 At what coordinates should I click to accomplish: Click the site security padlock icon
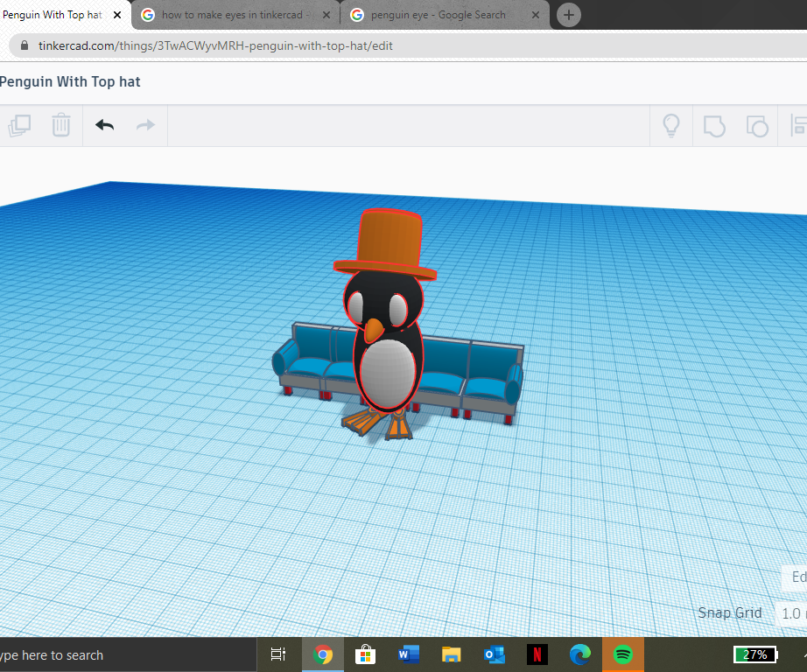[23, 45]
